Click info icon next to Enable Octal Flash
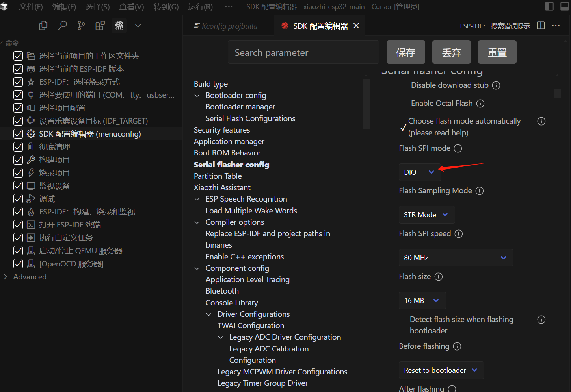571x392 pixels. (480, 104)
